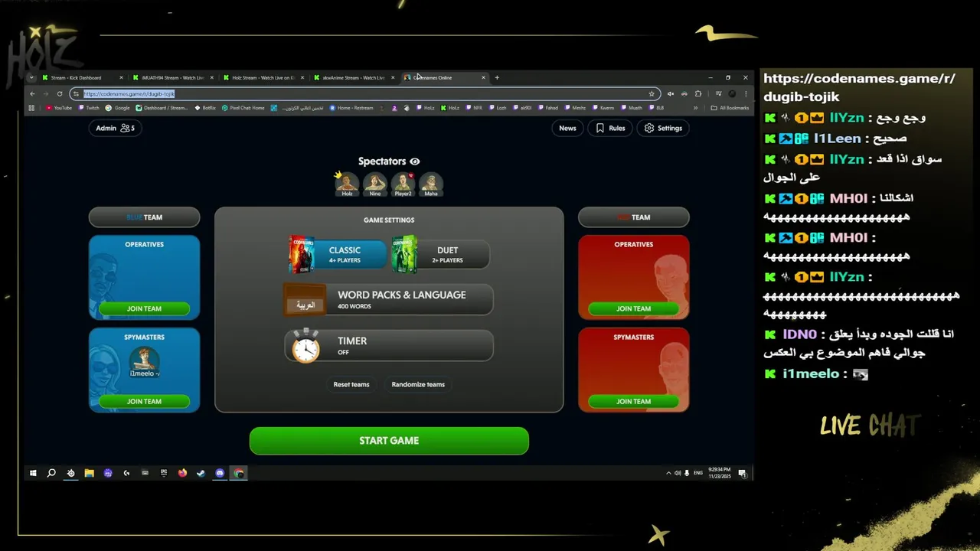Open the browser tab search dropdown

(31, 77)
